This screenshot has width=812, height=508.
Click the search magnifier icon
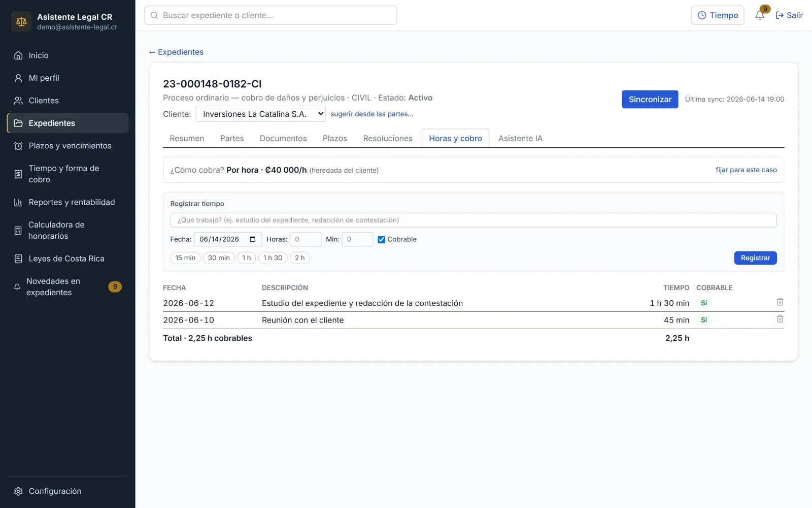pyautogui.click(x=154, y=15)
